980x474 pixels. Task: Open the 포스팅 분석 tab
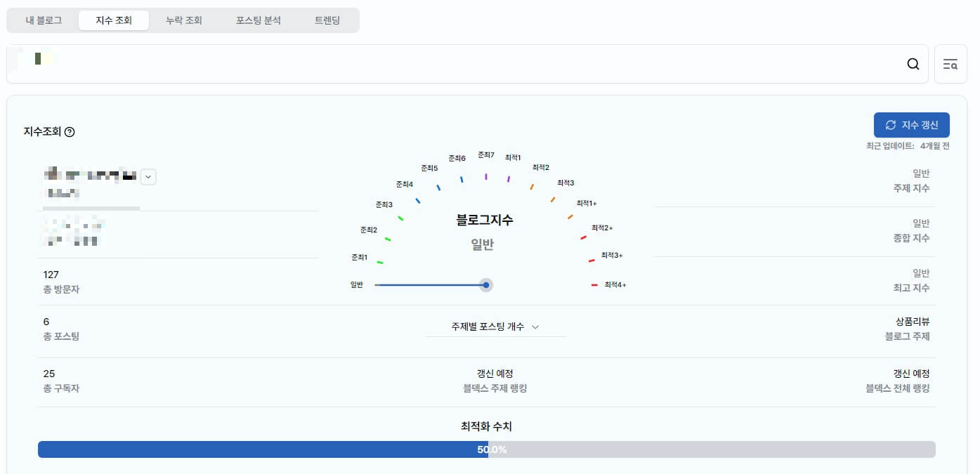click(257, 20)
